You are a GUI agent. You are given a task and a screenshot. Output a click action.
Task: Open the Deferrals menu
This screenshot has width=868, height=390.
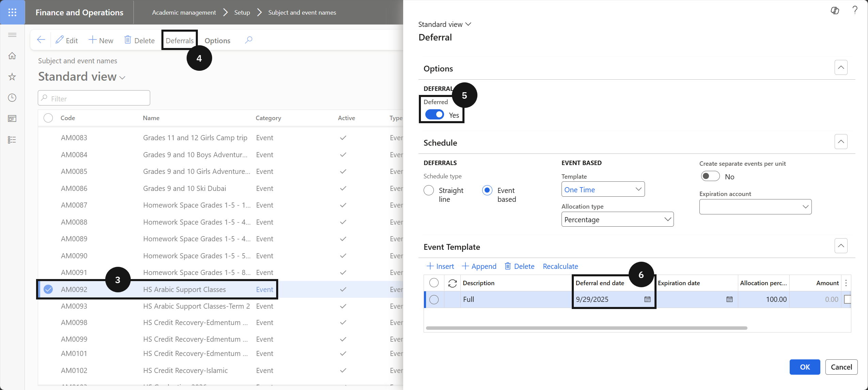179,40
